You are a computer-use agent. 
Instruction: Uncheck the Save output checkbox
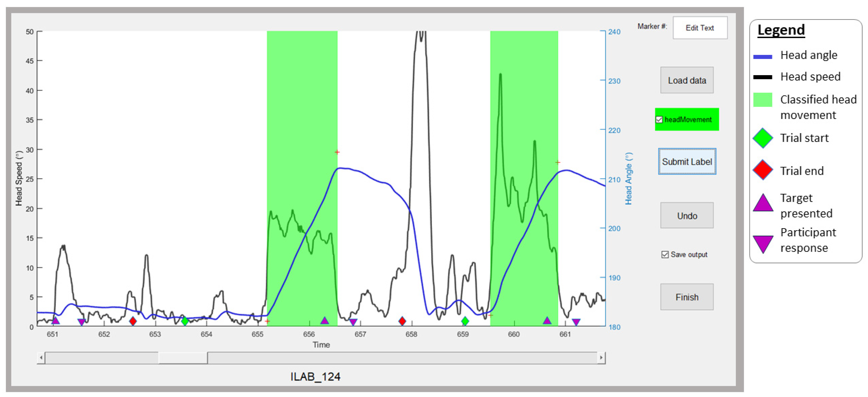click(665, 254)
